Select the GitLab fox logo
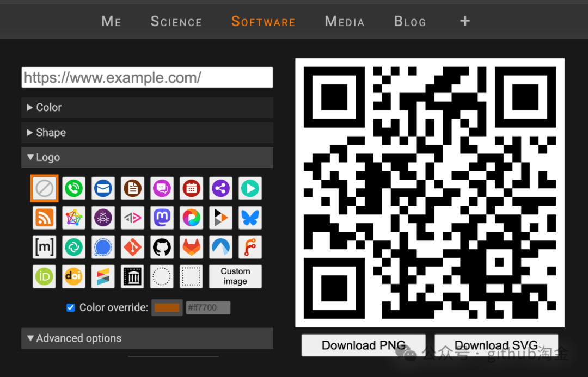 pyautogui.click(x=191, y=247)
